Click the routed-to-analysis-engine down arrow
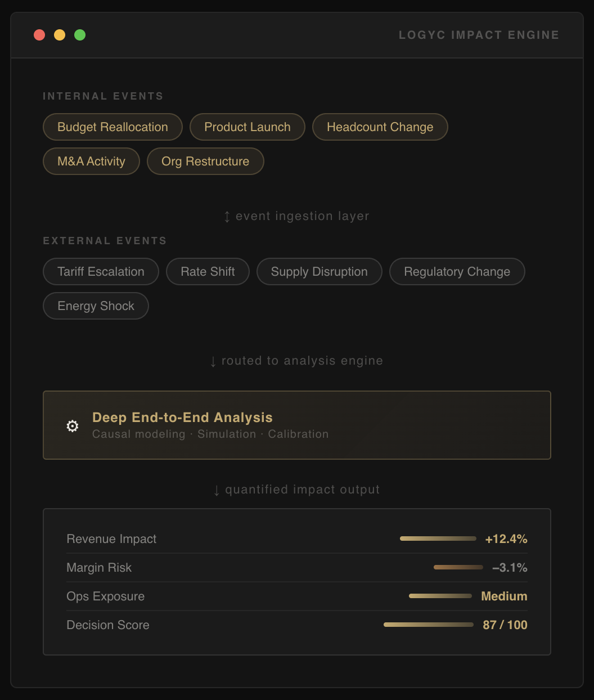Screen dimensions: 594x700 tap(213, 361)
